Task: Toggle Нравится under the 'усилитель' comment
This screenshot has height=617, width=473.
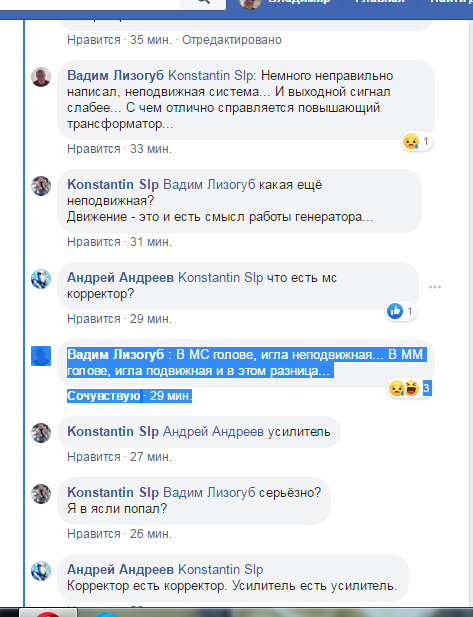Action: [x=94, y=457]
